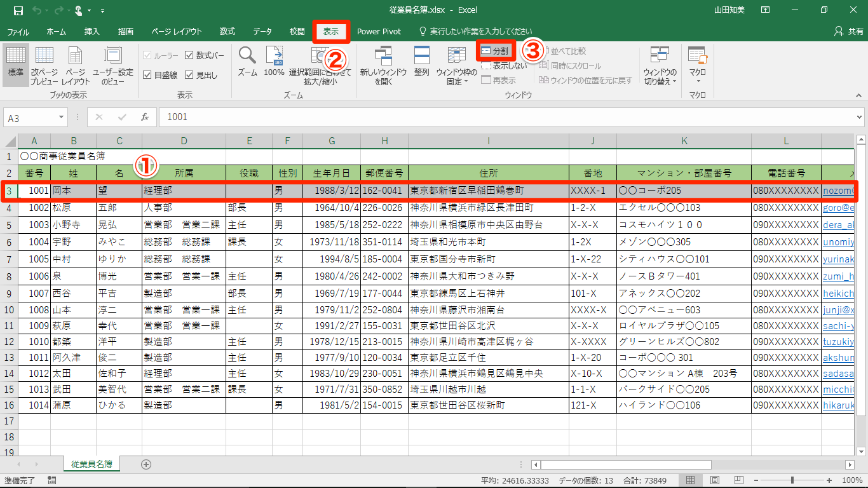Open the ファイル tab
The width and height of the screenshot is (868, 488).
[x=18, y=31]
